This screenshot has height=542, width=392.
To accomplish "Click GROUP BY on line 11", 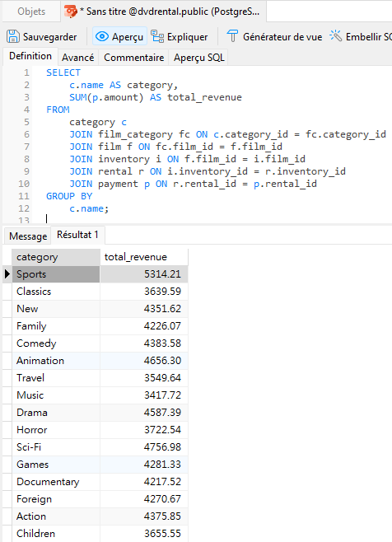I will coord(69,196).
